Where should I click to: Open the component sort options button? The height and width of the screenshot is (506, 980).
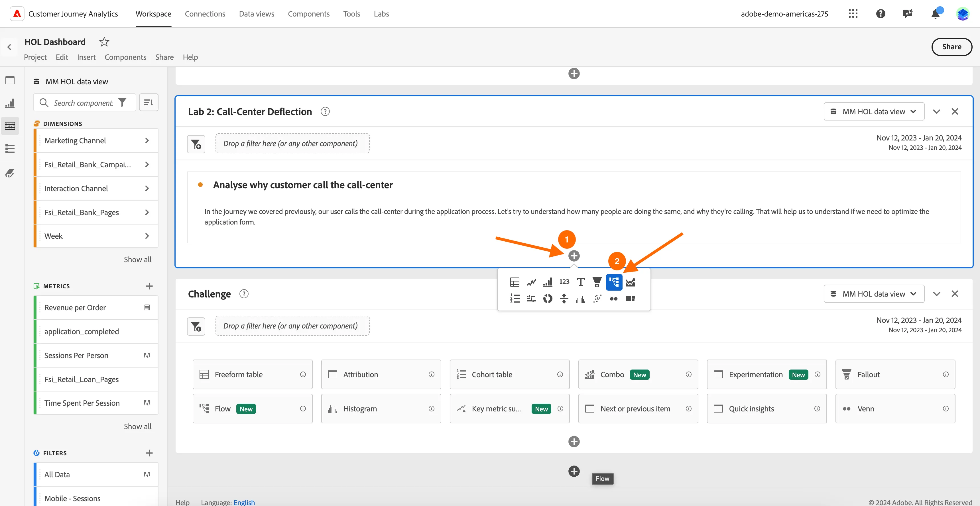click(149, 102)
